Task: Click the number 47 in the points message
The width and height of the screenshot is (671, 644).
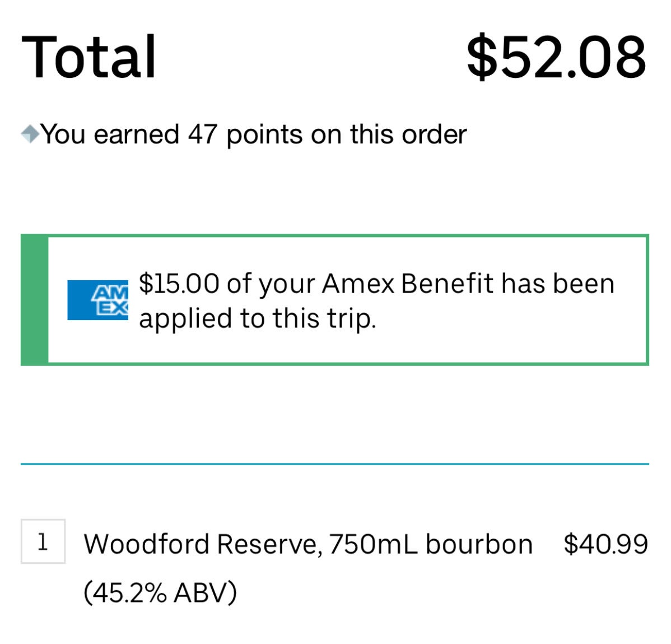Action: 202,134
